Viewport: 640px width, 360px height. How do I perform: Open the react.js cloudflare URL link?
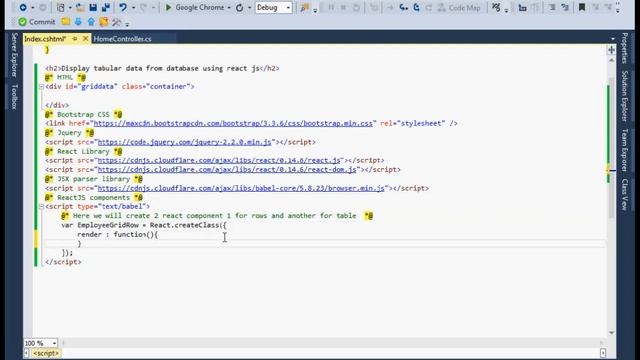(219, 160)
